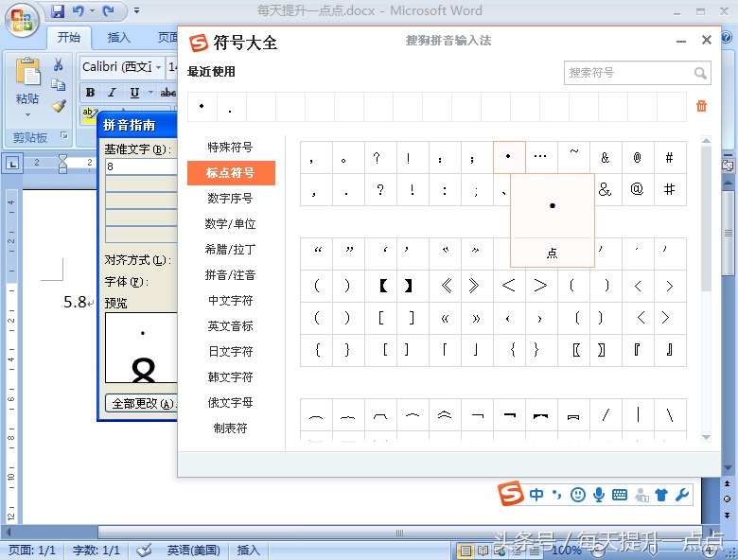
Task: Select the 希腊/拉丁 symbol category
Action: [231, 250]
